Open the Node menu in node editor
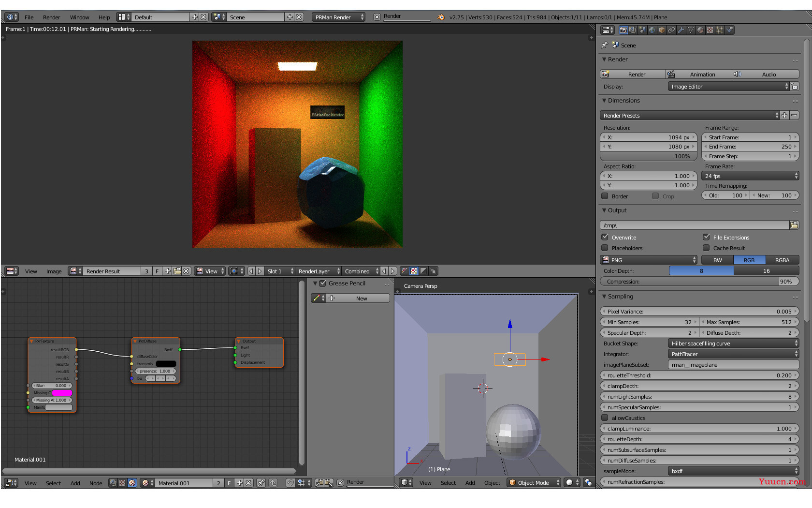Viewport: 812px width, 508px height. click(96, 483)
